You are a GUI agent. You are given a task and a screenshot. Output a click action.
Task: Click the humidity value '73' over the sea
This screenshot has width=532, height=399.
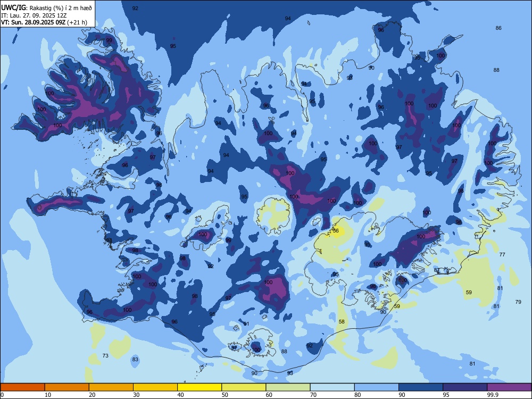(105, 355)
